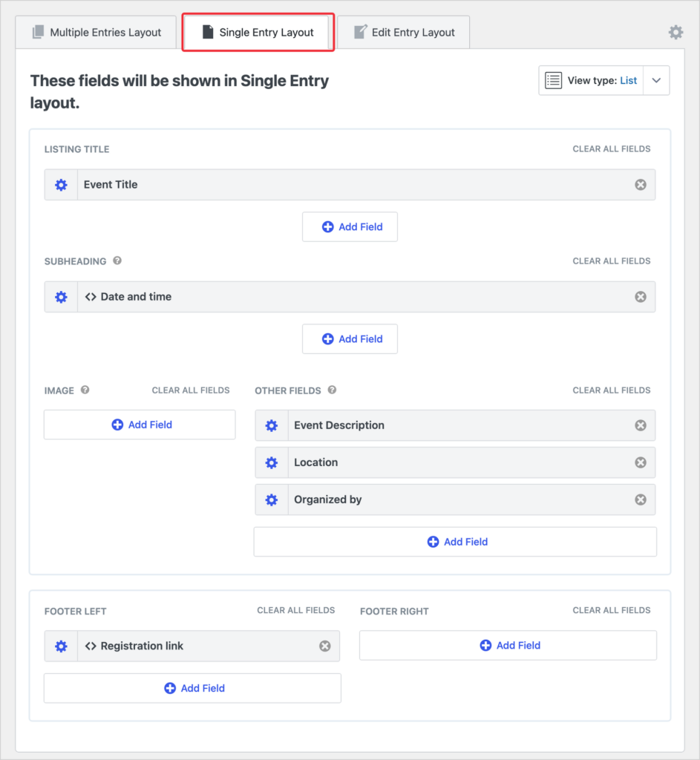Screen dimensions: 700x760
Task: Add Field in Footer Right zone
Action: (x=508, y=645)
